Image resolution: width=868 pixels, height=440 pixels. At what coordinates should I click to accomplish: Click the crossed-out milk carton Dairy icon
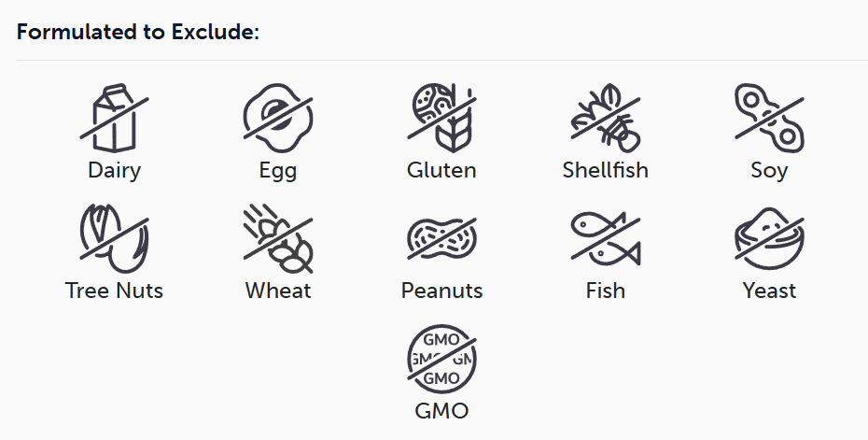pyautogui.click(x=114, y=118)
